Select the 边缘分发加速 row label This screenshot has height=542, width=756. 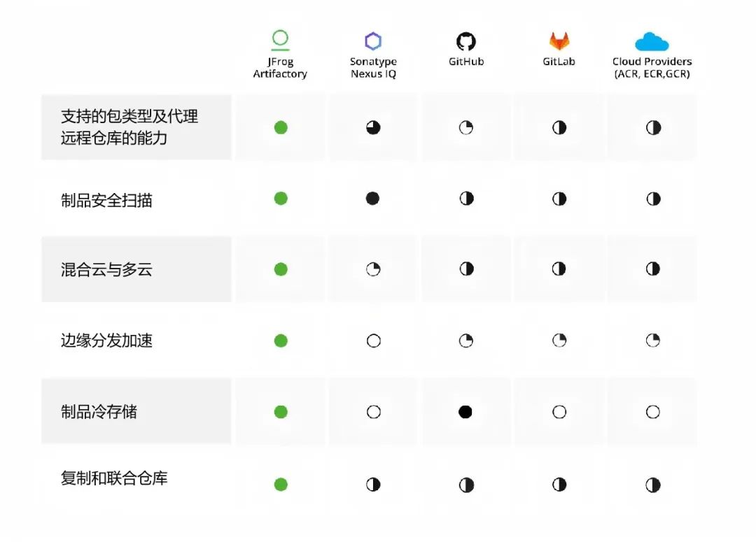tap(106, 341)
